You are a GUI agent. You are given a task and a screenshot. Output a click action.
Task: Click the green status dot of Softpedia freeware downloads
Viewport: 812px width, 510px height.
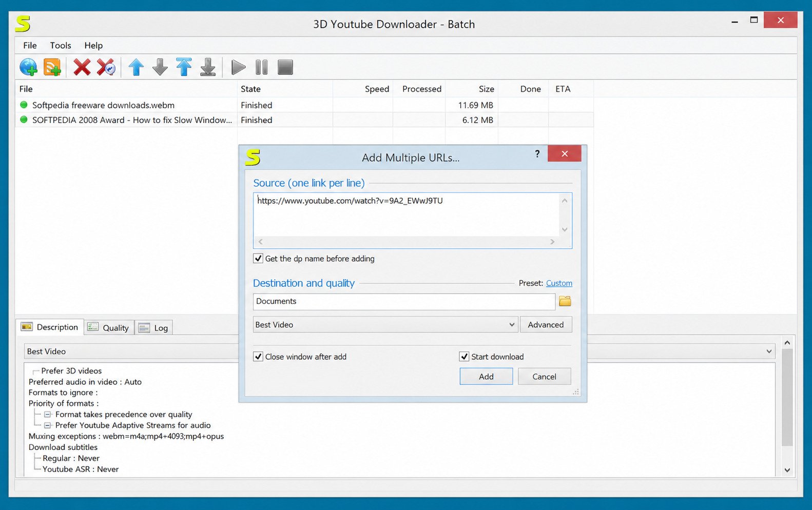(24, 105)
